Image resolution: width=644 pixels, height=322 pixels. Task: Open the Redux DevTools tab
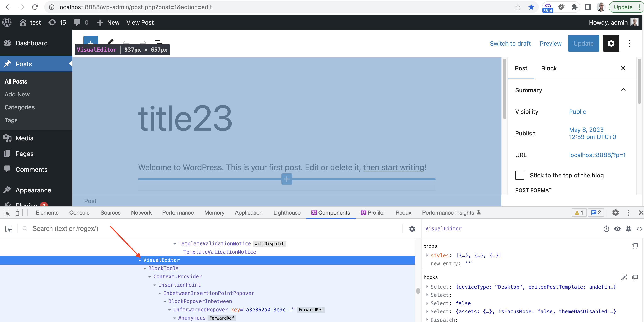point(403,213)
